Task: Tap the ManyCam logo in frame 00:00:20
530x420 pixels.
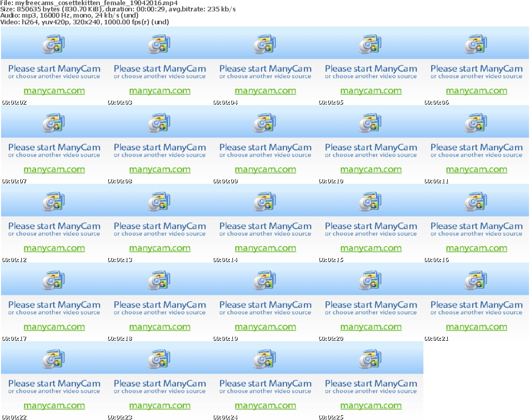Action: (370, 280)
